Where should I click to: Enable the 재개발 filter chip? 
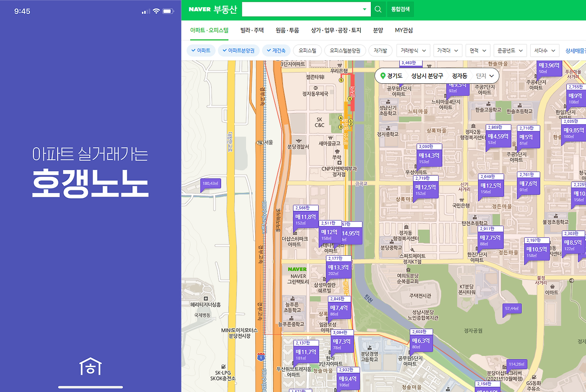pyautogui.click(x=380, y=50)
